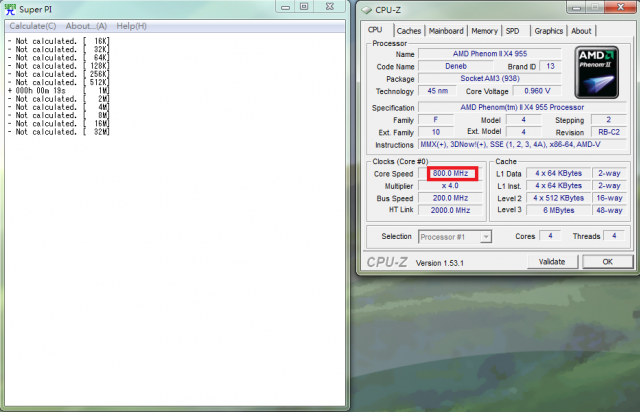Click the Technology value 45 nm

tap(438, 91)
